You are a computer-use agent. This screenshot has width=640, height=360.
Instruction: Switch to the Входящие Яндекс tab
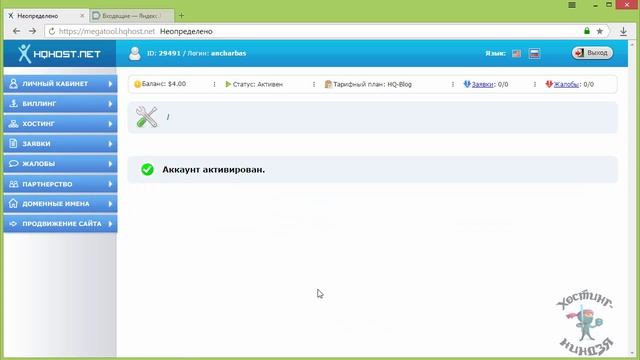131,16
